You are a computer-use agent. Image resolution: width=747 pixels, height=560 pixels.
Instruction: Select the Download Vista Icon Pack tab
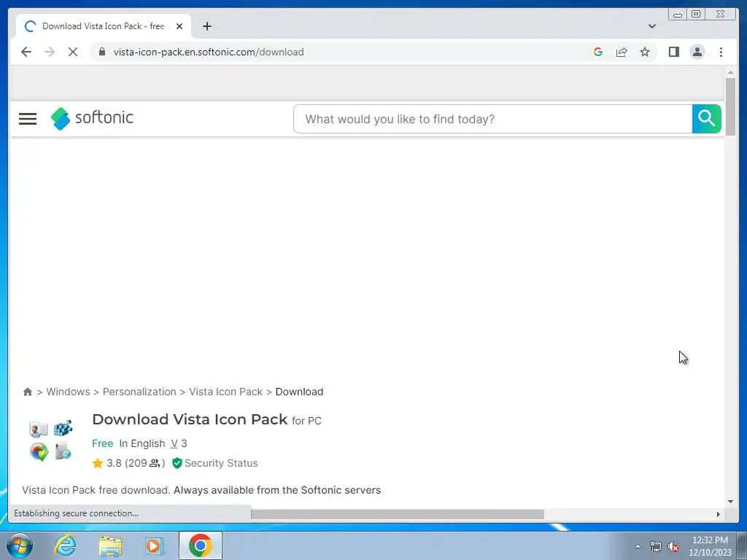click(104, 26)
